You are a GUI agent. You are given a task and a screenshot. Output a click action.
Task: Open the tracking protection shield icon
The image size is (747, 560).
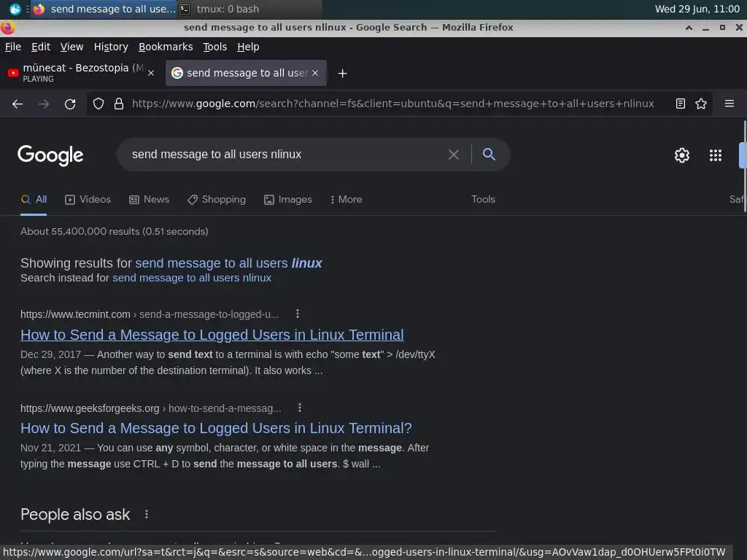(98, 104)
